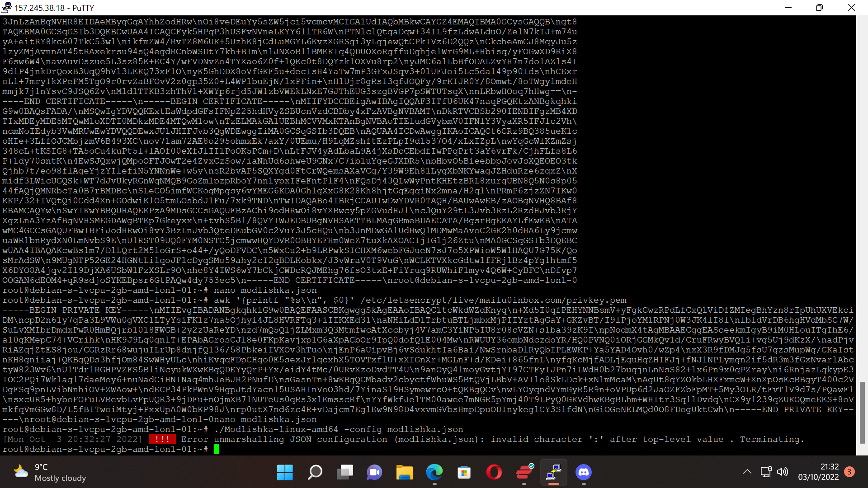The image size is (868, 488).
Task: Open Discord from taskbar
Action: pos(584,473)
